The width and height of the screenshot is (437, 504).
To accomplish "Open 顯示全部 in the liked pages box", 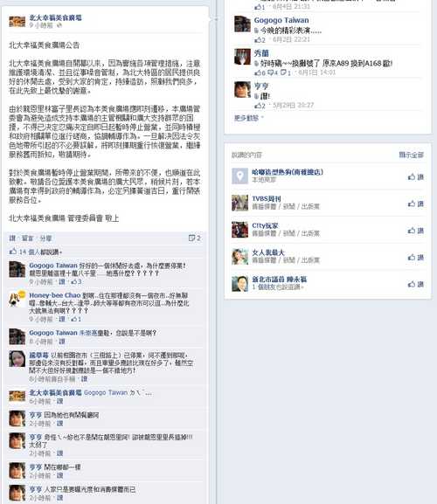I will (412, 155).
